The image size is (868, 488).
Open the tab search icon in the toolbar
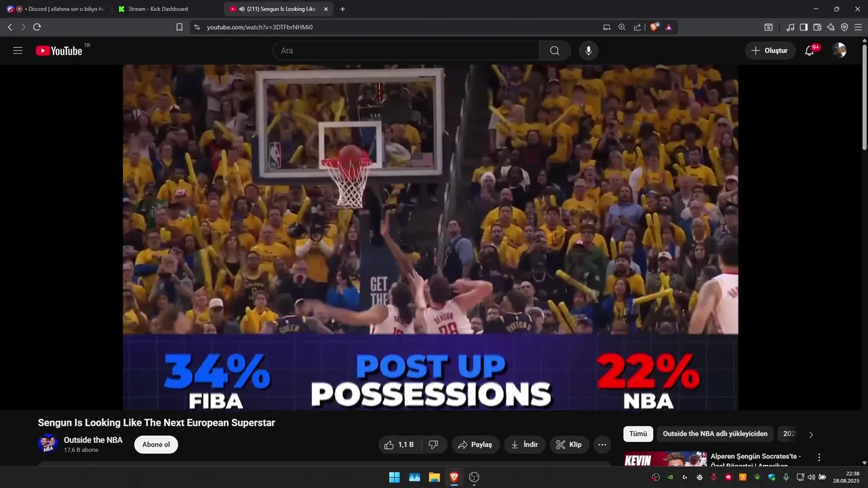point(768,27)
